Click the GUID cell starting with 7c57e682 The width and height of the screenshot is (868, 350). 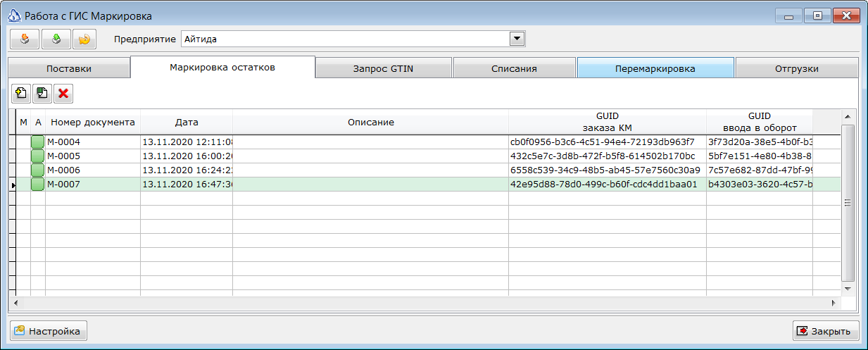(x=760, y=170)
